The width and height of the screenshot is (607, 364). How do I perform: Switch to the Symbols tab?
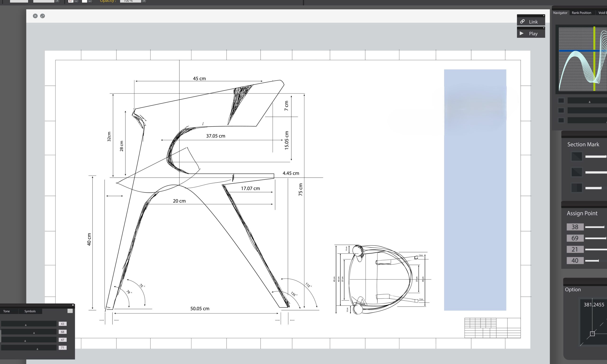(30, 311)
